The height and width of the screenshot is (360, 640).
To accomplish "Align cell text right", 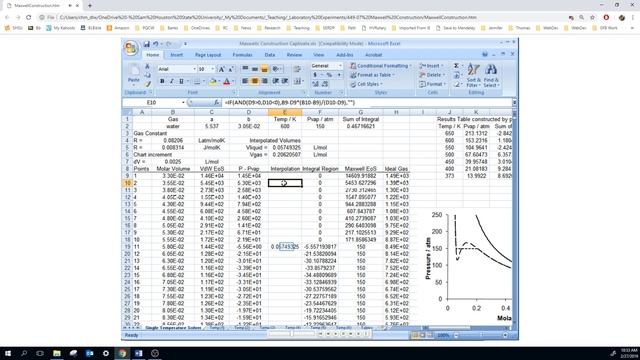I will click(x=264, y=81).
